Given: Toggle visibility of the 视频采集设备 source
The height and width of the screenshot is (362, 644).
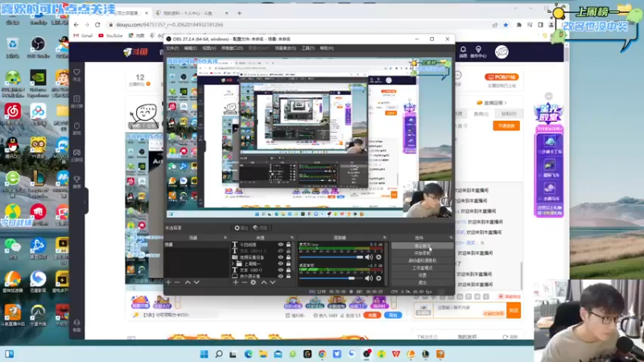Looking at the screenshot, I should coord(280,257).
